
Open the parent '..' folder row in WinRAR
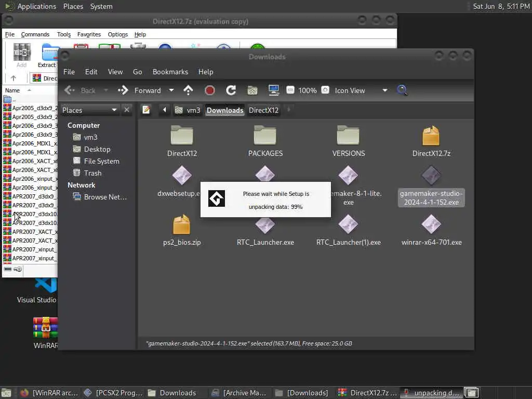(31, 99)
